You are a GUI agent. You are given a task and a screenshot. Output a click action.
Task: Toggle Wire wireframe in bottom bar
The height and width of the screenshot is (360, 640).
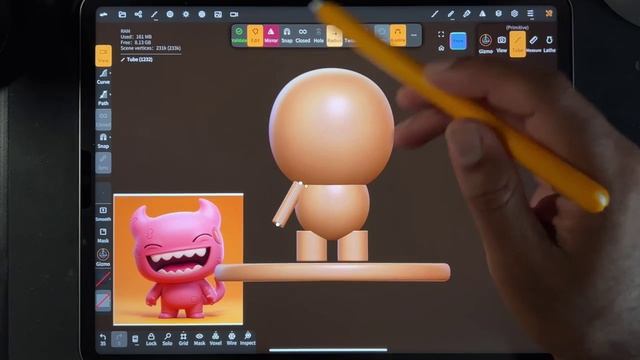[x=231, y=339]
